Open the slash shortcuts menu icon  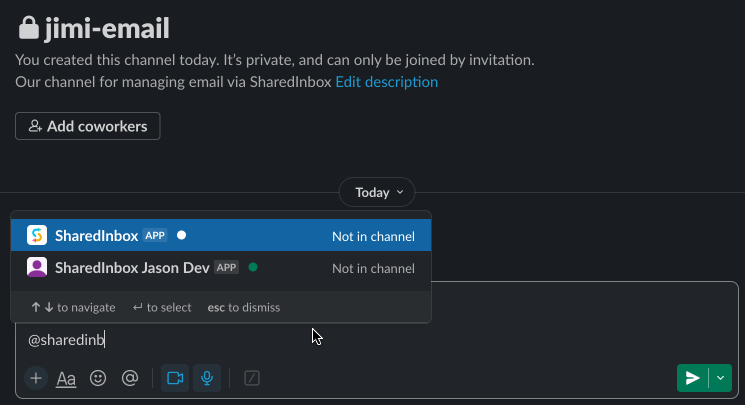pyautogui.click(x=252, y=378)
